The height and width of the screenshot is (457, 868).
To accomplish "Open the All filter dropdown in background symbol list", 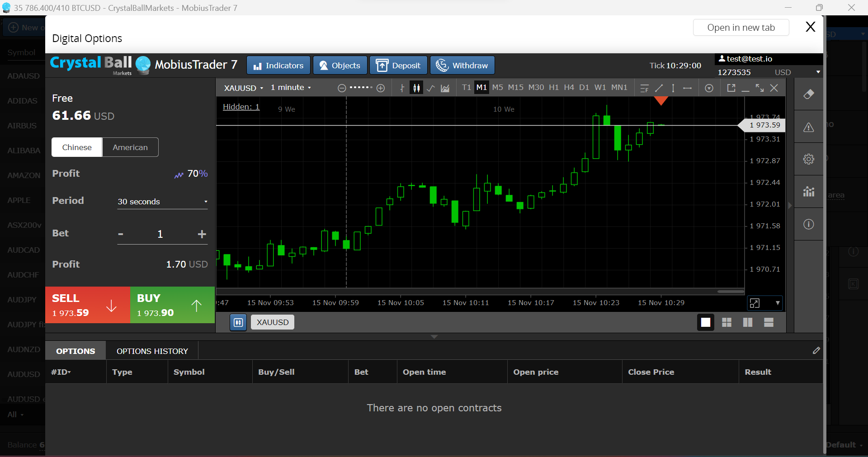I will click(x=15, y=415).
